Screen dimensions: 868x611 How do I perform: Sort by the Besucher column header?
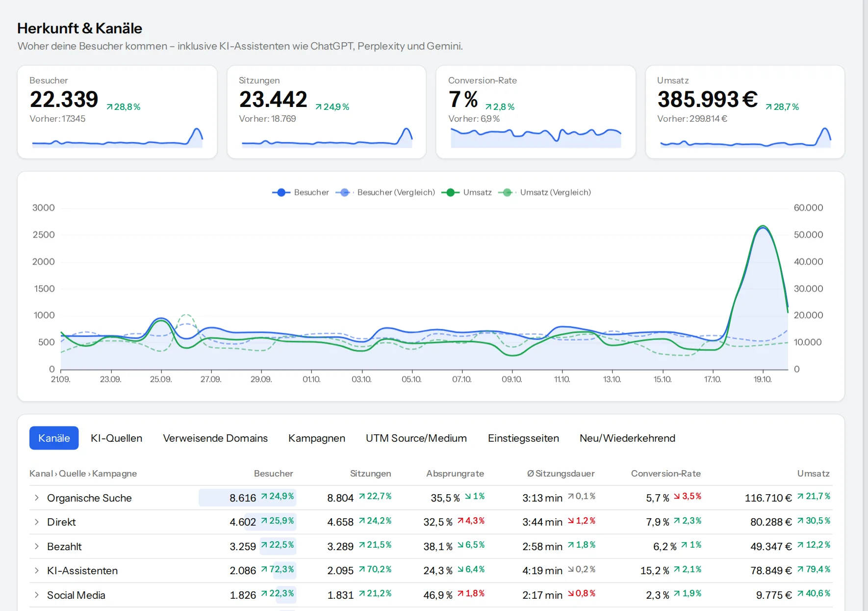pyautogui.click(x=273, y=474)
